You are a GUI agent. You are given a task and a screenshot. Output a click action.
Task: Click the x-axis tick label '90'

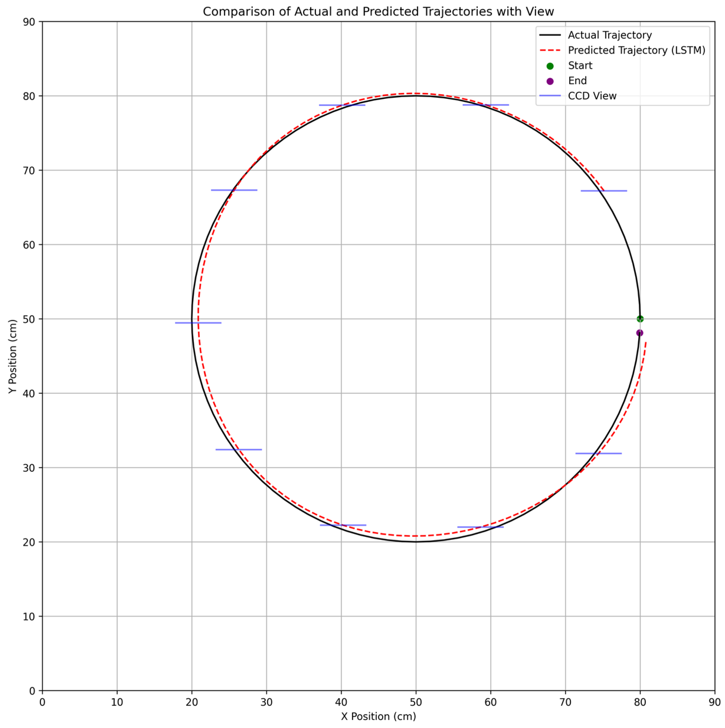pos(714,702)
